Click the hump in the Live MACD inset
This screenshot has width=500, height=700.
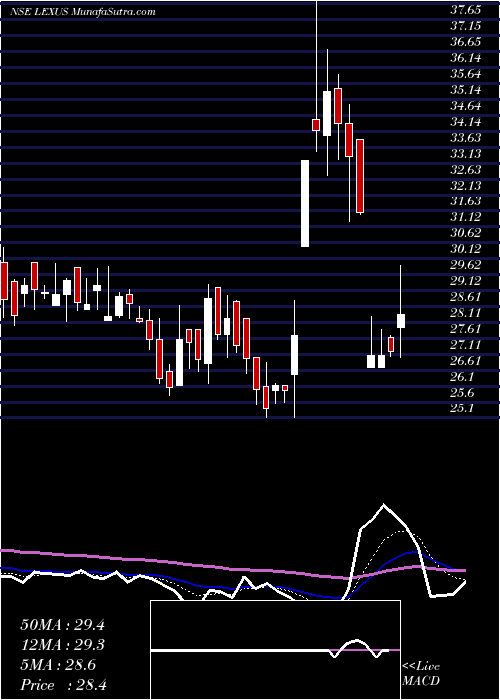pos(355,643)
